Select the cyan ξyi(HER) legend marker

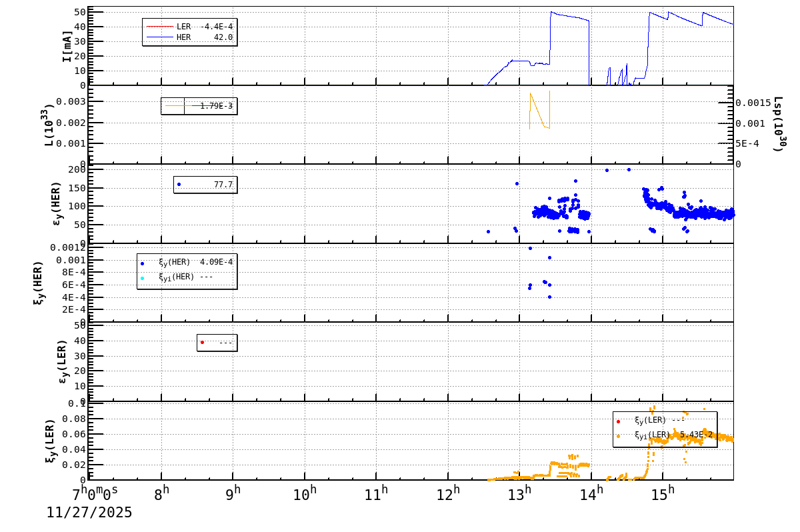(142, 278)
